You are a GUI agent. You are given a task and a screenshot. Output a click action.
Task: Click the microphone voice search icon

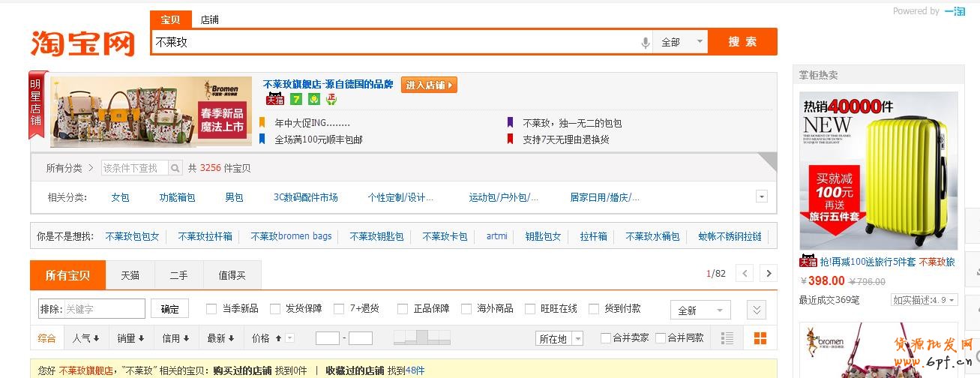tap(645, 43)
